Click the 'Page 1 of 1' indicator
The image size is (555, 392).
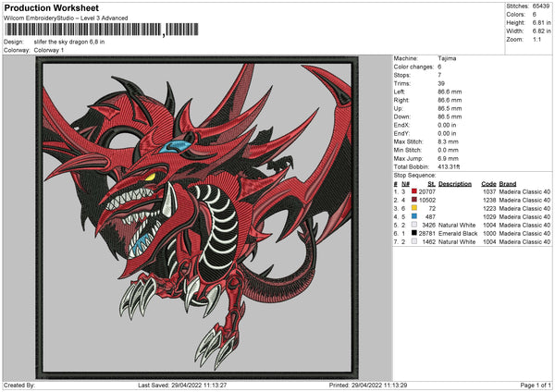tap(536, 385)
